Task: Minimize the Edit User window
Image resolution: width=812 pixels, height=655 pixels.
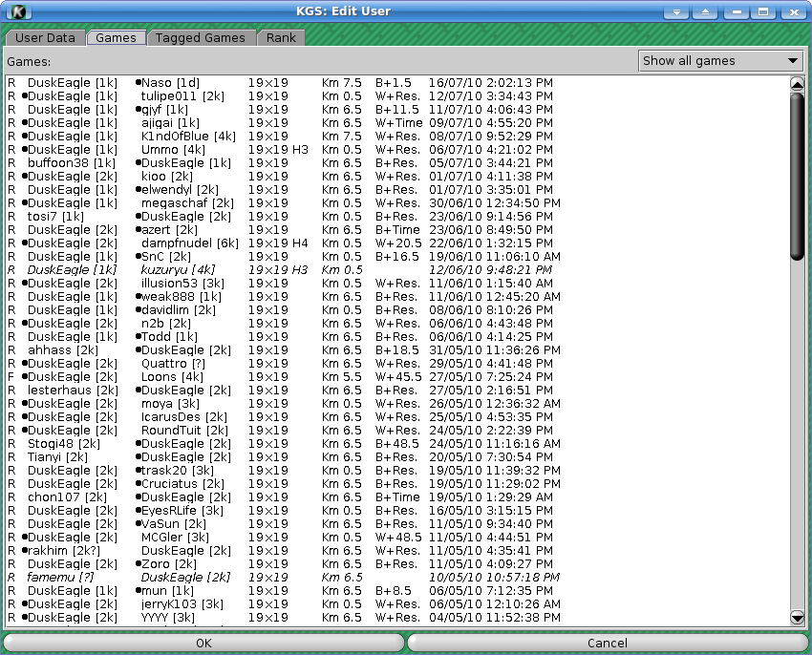Action: pos(737,11)
